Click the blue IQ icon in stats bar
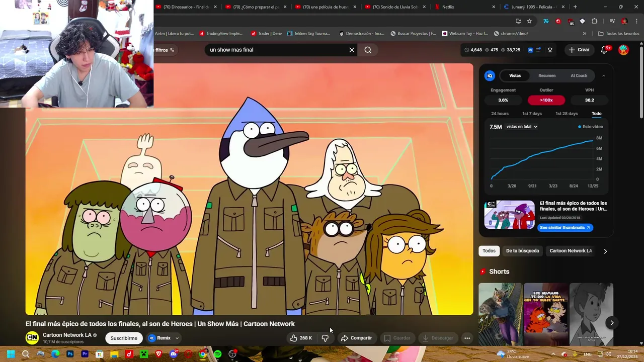The image size is (644, 362). point(530,50)
